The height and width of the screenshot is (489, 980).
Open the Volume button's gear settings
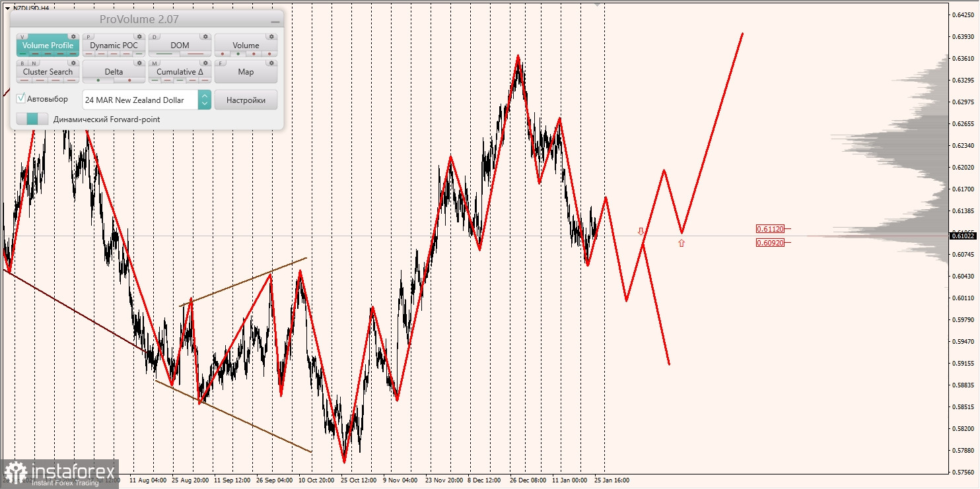pos(271,36)
